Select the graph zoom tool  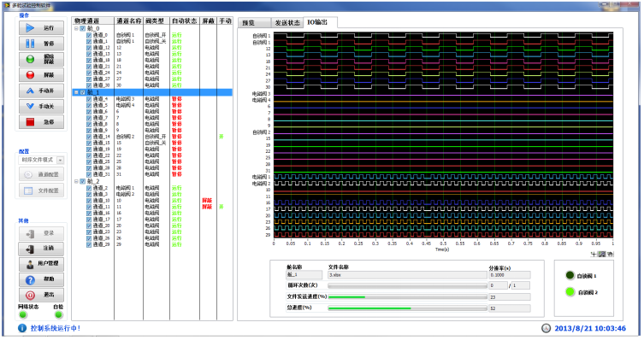(602, 255)
